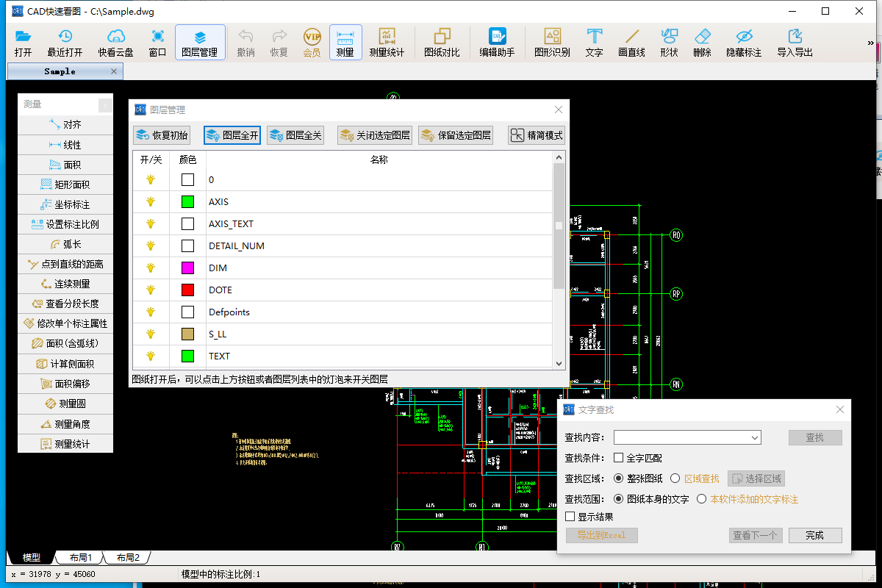This screenshot has height=588, width=882.
Task: Select the 删除 eraser tool
Action: (703, 43)
